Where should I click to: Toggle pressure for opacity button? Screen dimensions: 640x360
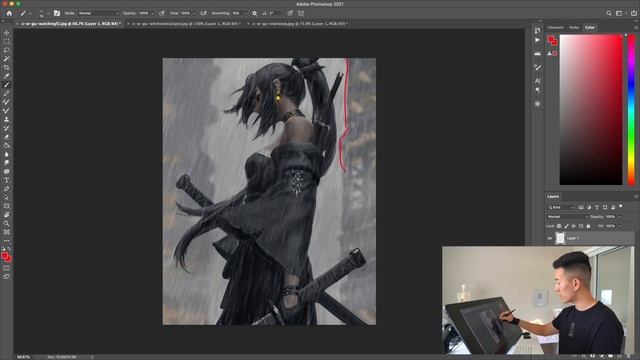(x=162, y=13)
